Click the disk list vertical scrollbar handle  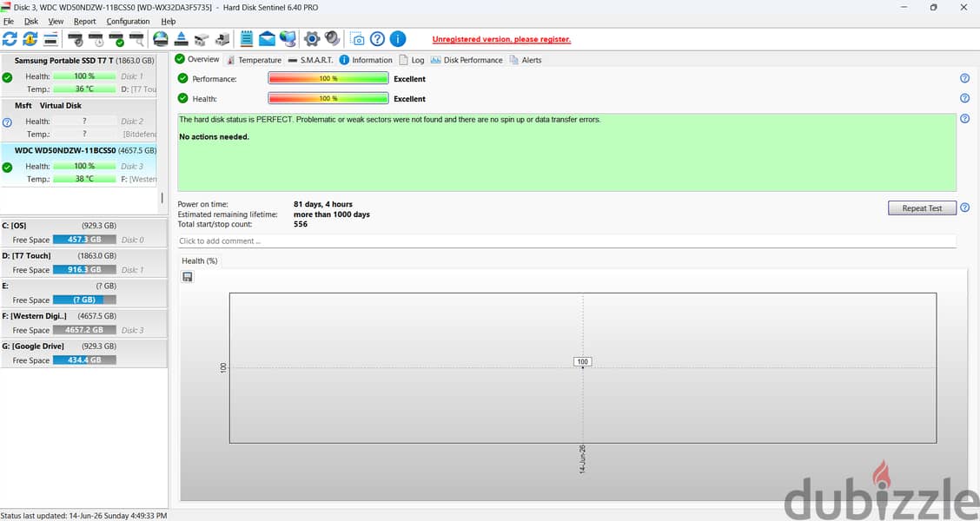coord(162,197)
